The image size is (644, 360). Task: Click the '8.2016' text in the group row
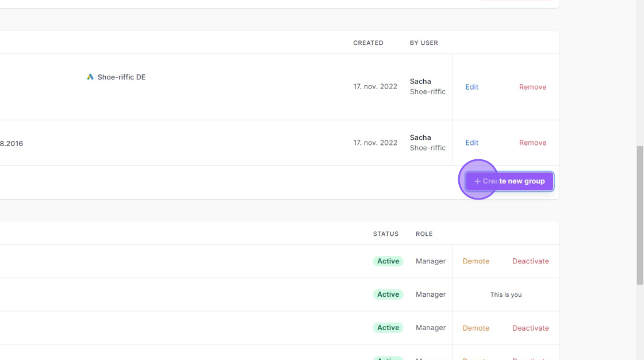point(11,143)
